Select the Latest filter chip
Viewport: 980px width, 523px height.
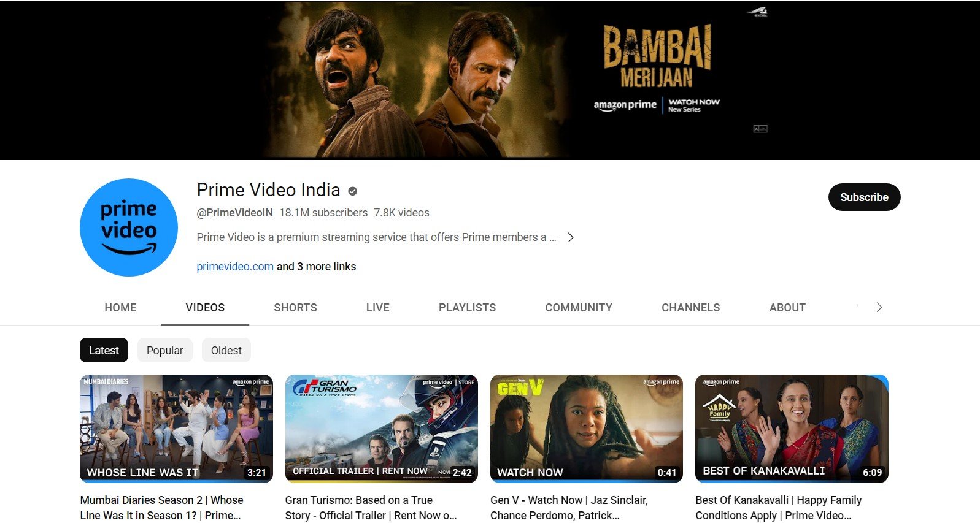pyautogui.click(x=104, y=350)
